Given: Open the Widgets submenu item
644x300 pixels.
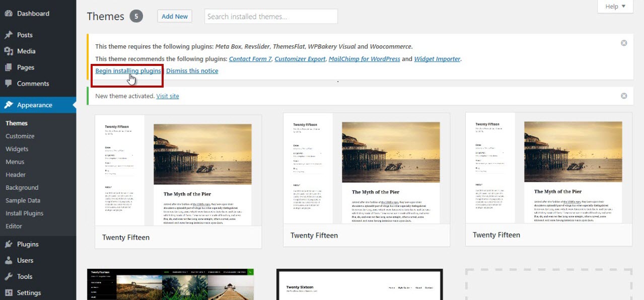Looking at the screenshot, I should [17, 149].
